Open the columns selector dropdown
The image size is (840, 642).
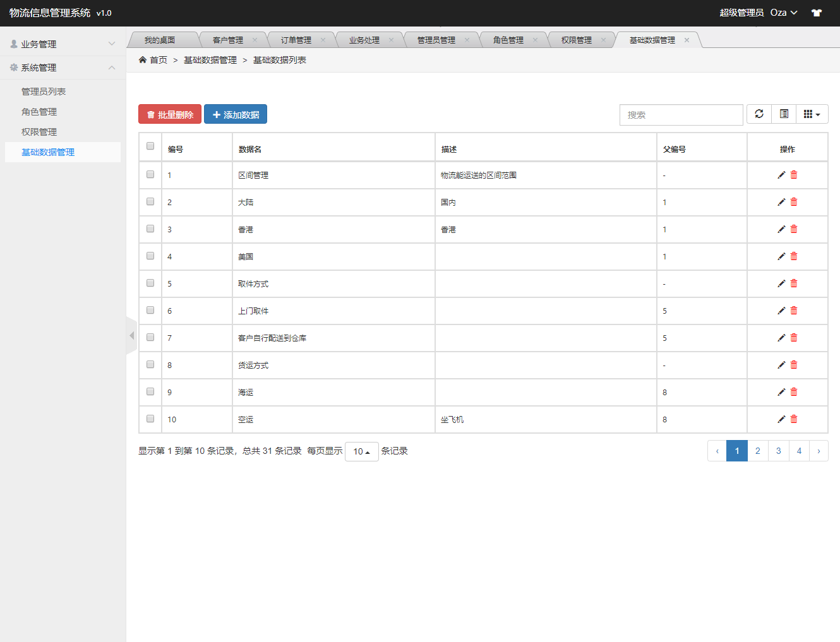click(x=812, y=114)
